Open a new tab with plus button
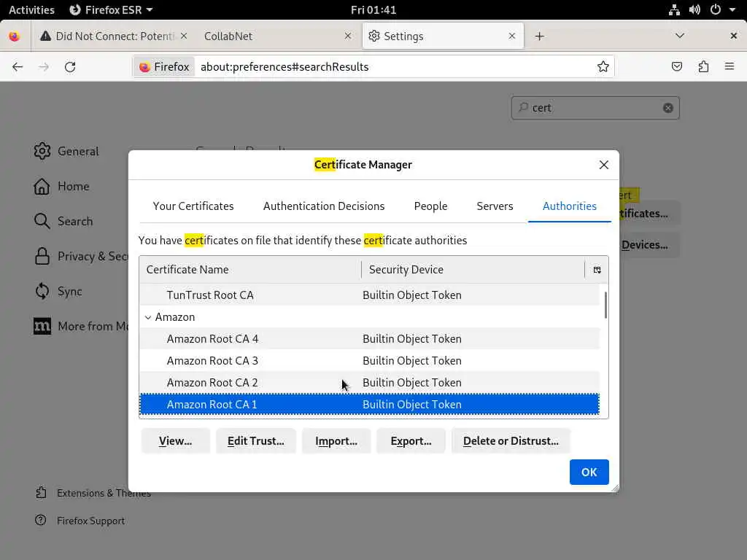The image size is (747, 560). [x=539, y=36]
